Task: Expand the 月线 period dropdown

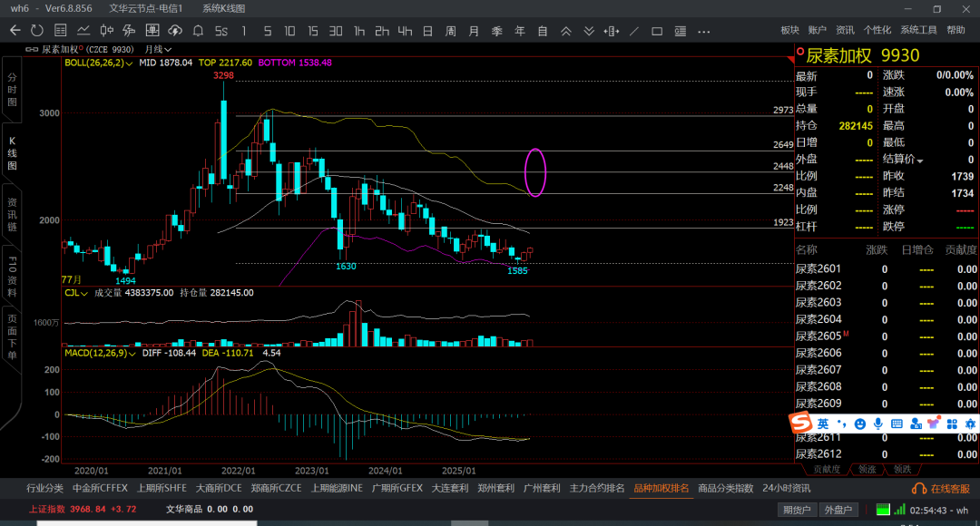Action: (169, 49)
